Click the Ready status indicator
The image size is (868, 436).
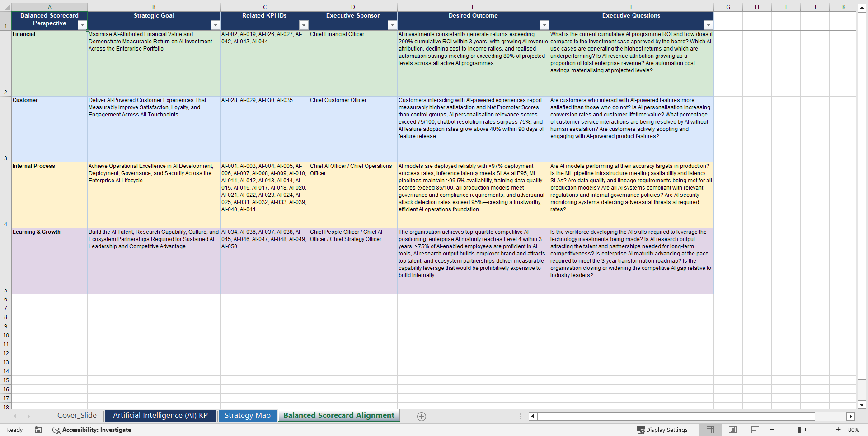click(14, 430)
